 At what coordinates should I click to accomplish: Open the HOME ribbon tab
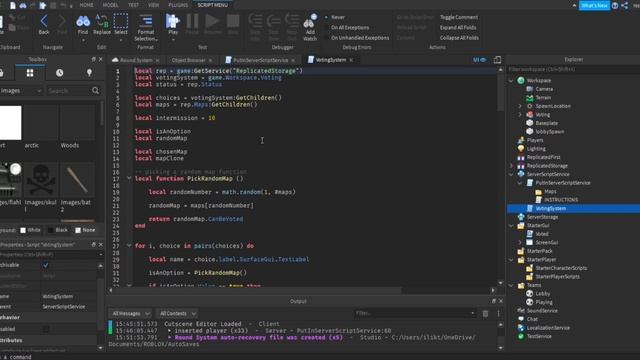point(87,5)
